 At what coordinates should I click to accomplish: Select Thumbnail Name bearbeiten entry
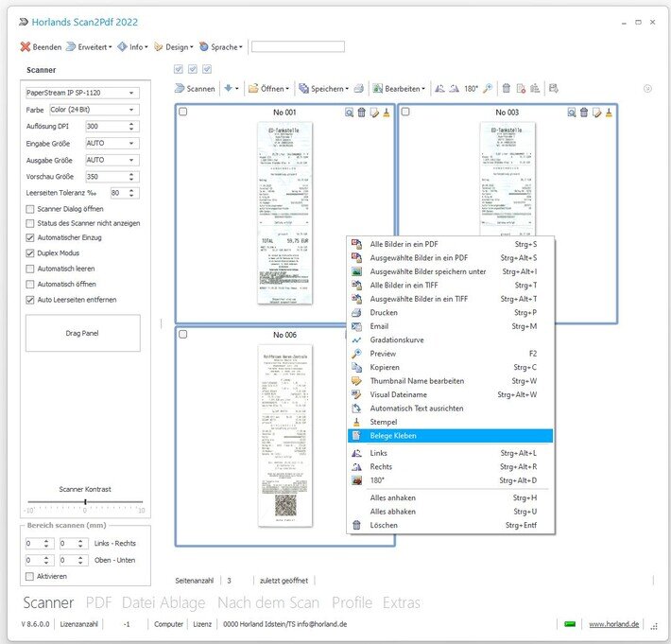pos(451,381)
